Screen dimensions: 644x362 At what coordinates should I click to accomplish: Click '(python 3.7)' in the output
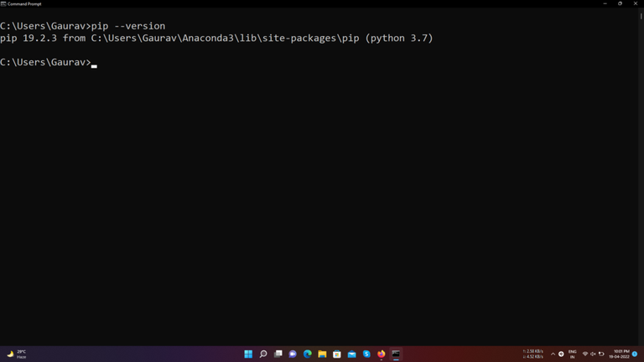tap(399, 39)
